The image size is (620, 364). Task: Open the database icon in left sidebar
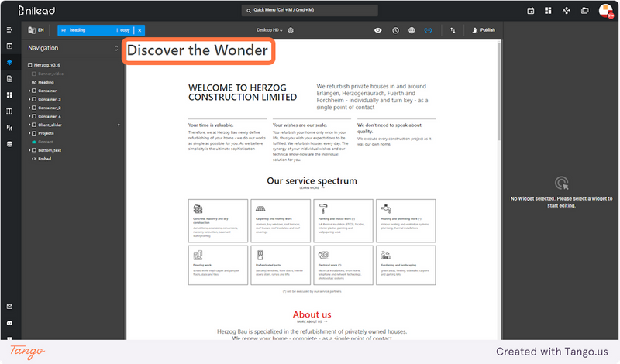coord(9,144)
